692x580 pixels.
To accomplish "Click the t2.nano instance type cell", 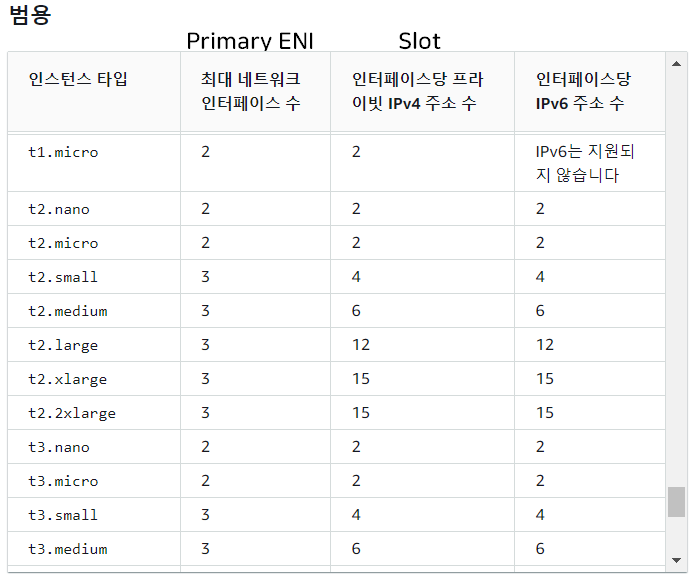I will 59,209.
